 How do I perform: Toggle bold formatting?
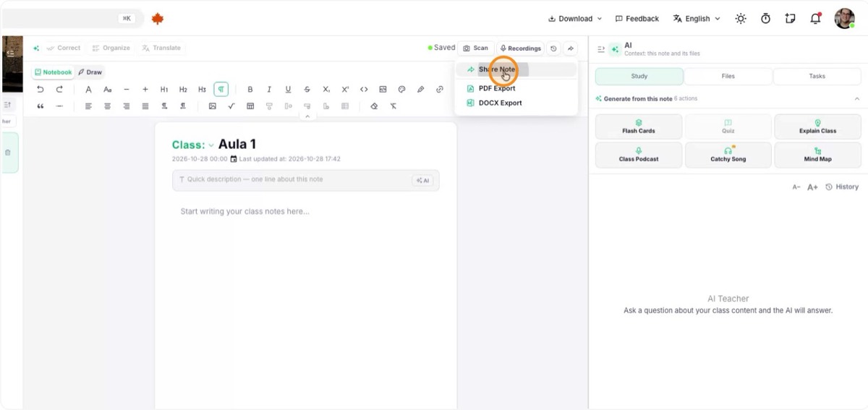(x=250, y=90)
